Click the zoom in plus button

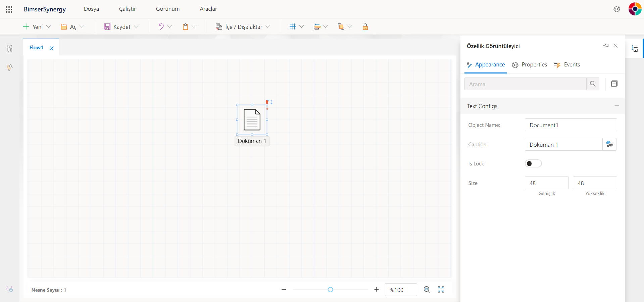tap(377, 290)
